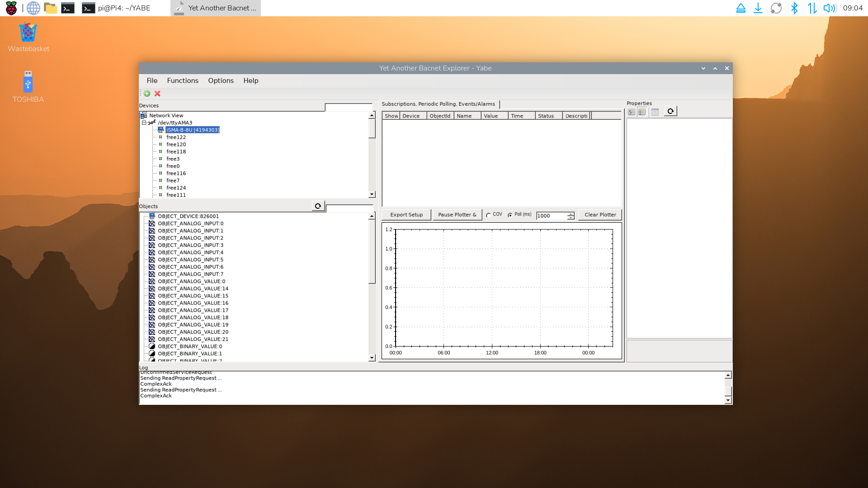The width and height of the screenshot is (868, 488).
Task: Click the clock showing 09:04
Action: [x=853, y=8]
